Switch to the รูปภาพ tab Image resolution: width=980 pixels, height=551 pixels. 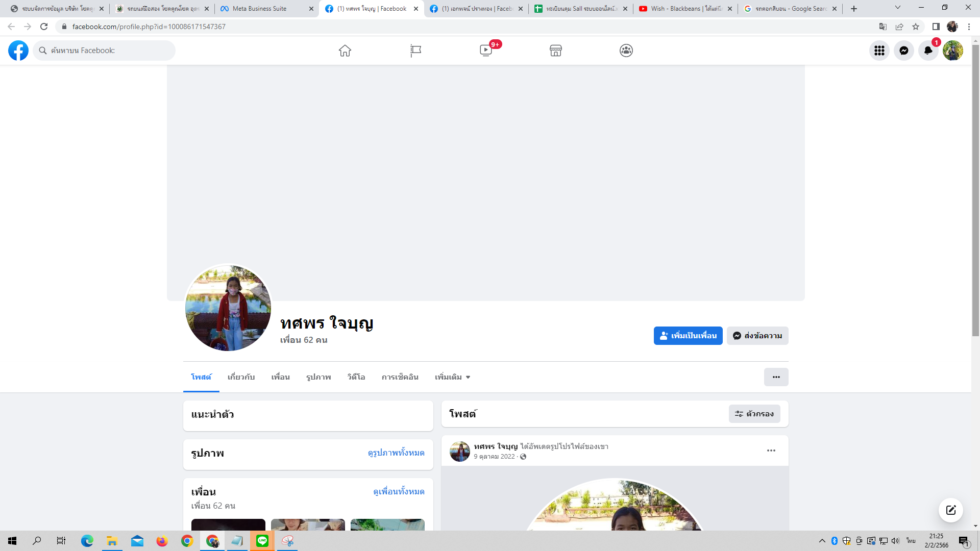coord(318,377)
